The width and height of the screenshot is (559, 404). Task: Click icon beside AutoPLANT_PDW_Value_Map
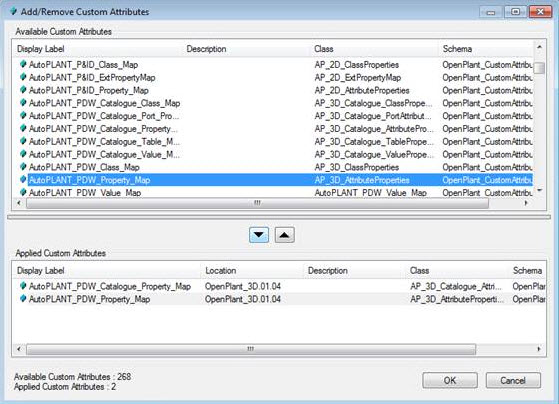(23, 193)
